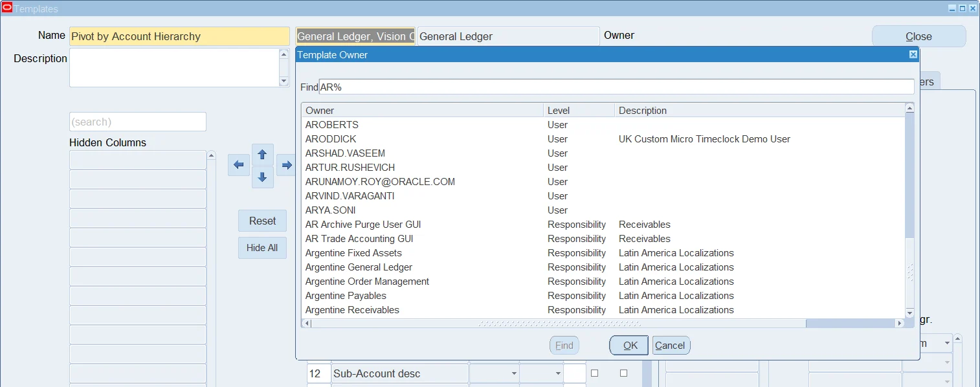Click right arrow of owner list horizontal scrollbar
The image size is (980, 387).
click(899, 323)
